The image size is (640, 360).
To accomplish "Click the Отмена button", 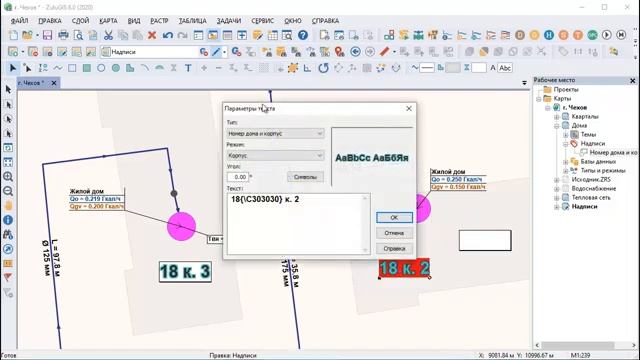I will click(394, 233).
